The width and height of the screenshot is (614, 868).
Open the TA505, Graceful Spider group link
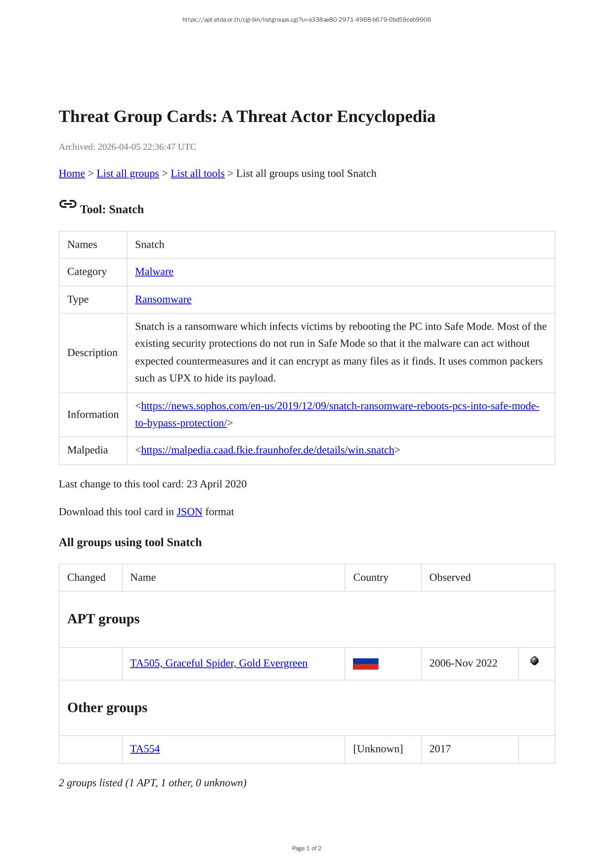point(219,663)
